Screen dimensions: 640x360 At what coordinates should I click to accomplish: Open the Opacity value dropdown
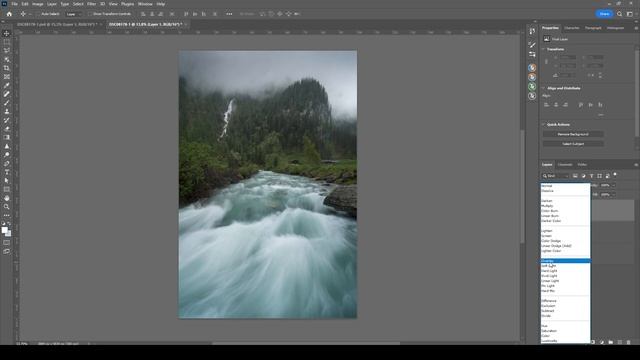(613, 185)
